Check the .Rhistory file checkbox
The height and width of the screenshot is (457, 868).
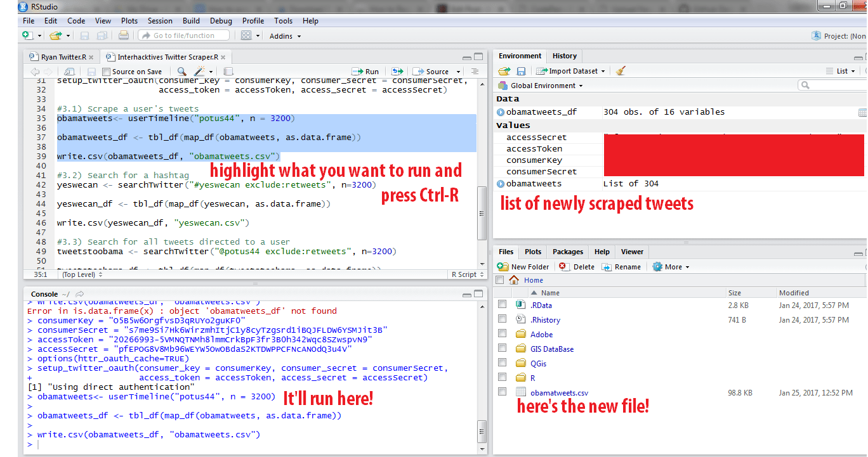[x=502, y=319]
